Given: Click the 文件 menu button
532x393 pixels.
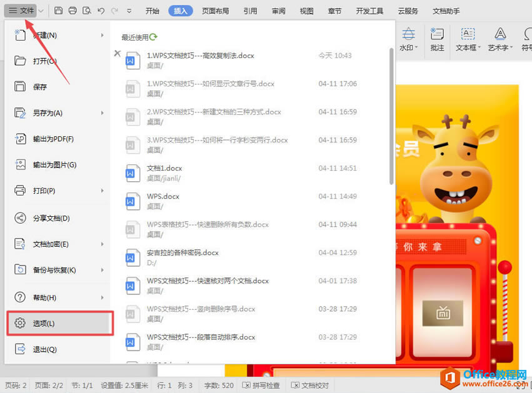Looking at the screenshot, I should coord(21,11).
